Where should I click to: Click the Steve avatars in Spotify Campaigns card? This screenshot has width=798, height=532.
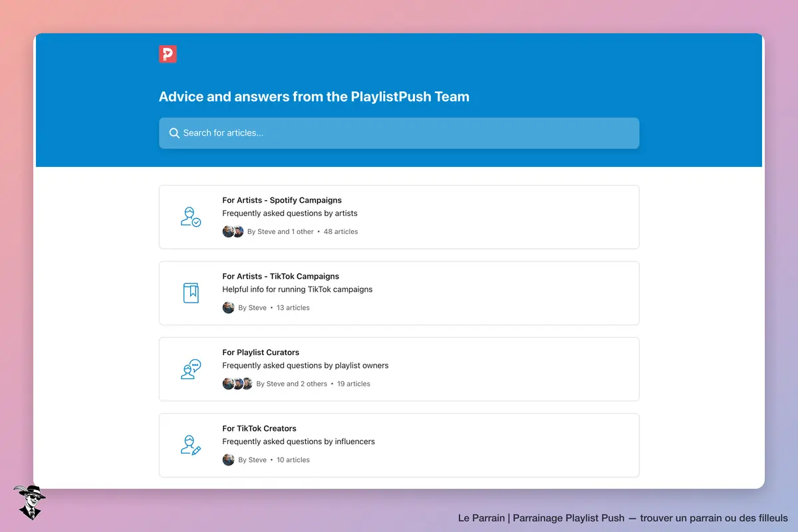point(233,231)
